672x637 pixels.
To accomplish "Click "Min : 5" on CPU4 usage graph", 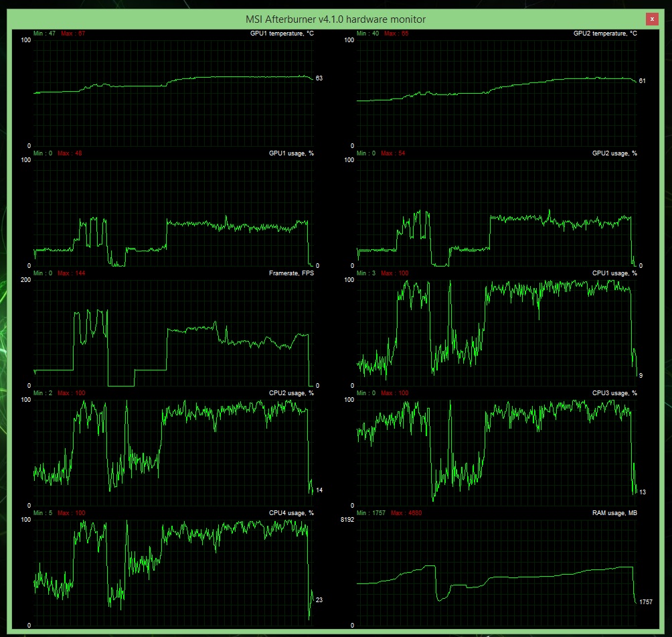I will (43, 513).
